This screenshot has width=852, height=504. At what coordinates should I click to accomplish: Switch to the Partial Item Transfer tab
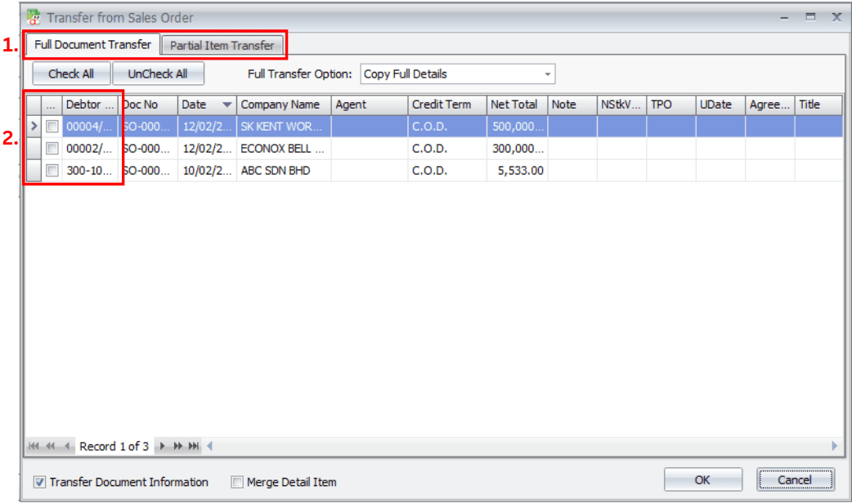[222, 45]
